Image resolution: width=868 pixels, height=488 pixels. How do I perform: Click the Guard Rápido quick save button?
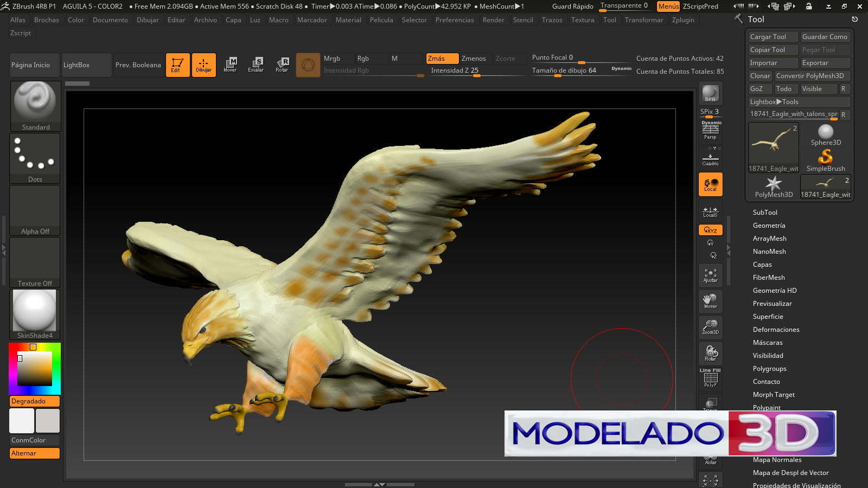(573, 7)
